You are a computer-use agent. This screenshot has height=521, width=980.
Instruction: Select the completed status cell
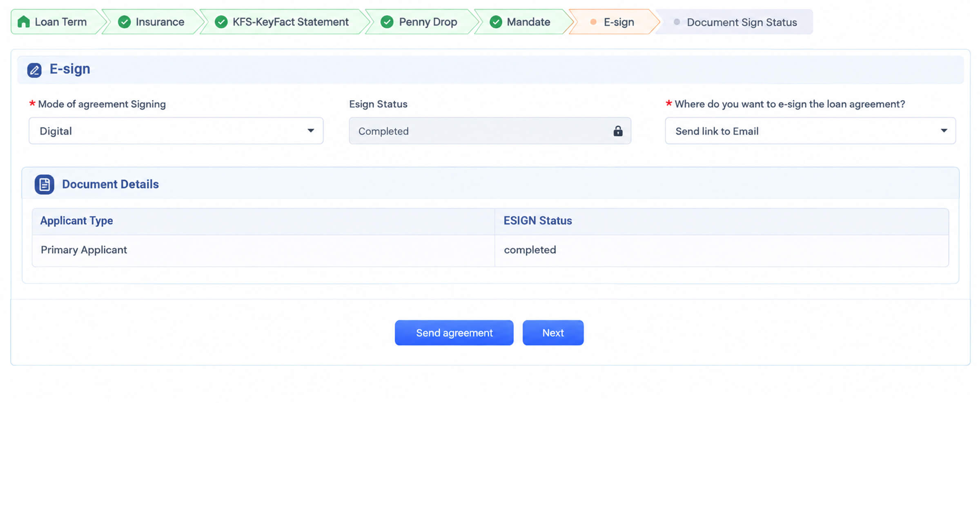click(x=722, y=250)
